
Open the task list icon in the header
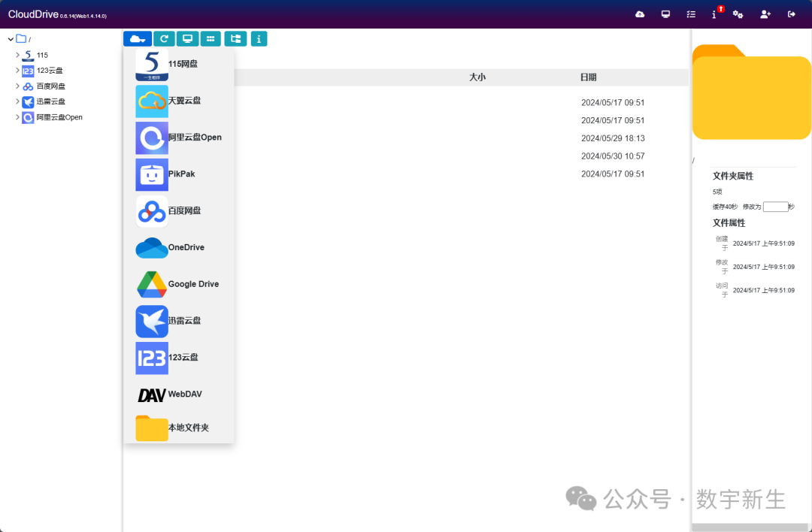pyautogui.click(x=691, y=14)
